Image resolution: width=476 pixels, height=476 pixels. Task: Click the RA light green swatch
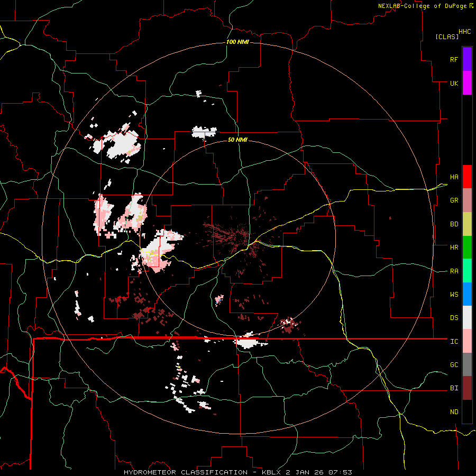pyautogui.click(x=467, y=271)
